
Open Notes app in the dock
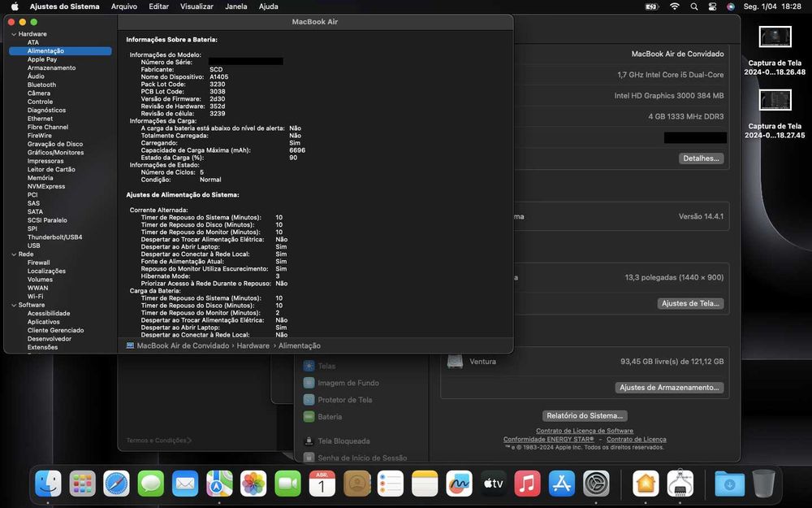(x=425, y=484)
